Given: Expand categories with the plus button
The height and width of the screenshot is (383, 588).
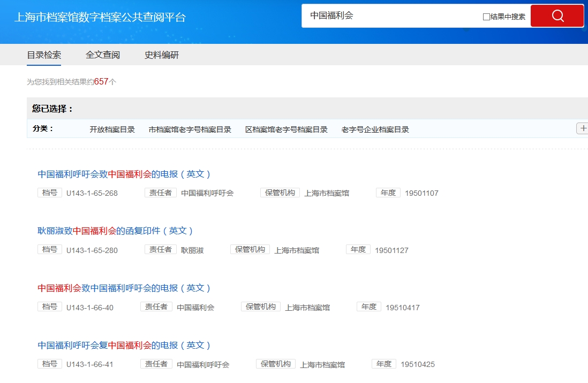Looking at the screenshot, I should click(583, 128).
